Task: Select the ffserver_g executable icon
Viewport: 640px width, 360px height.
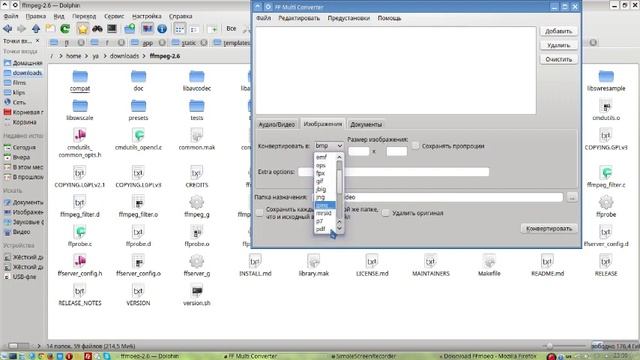Action: 197,261
